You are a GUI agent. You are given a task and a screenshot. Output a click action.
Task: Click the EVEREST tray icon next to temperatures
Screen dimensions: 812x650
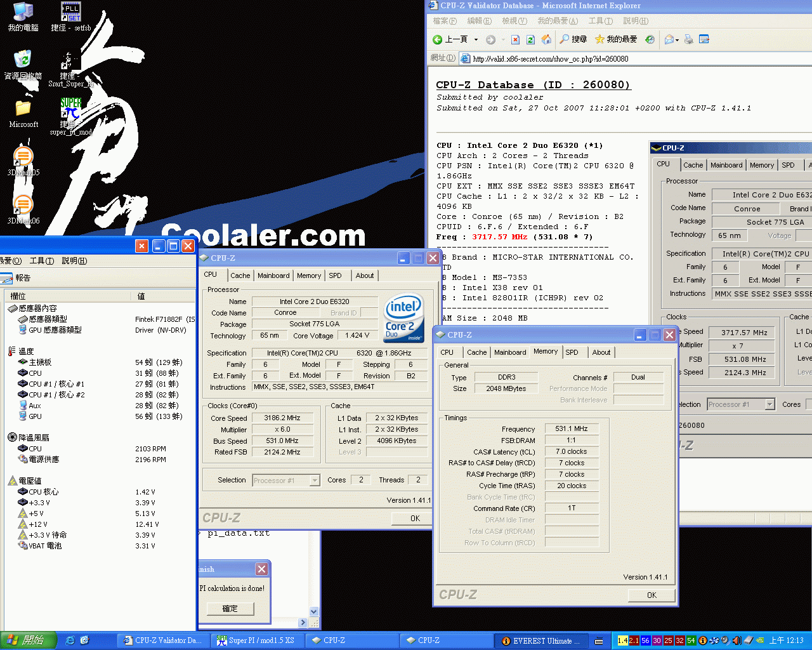pos(703,640)
